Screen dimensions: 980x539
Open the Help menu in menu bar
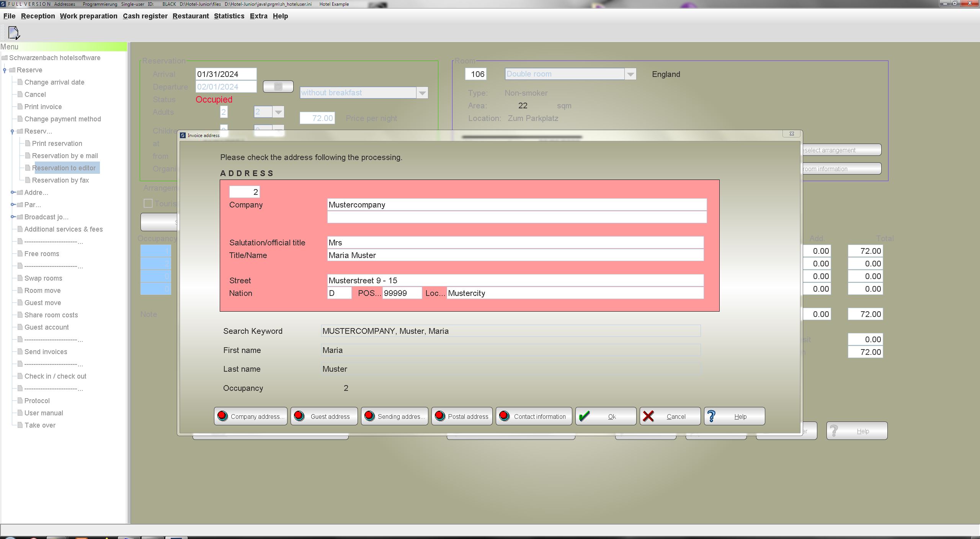(x=280, y=16)
